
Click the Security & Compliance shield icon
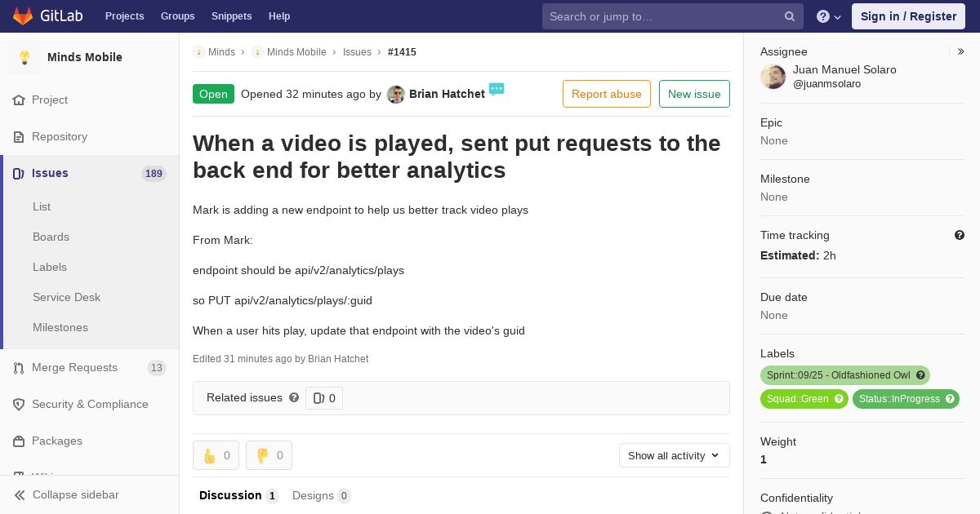point(19,404)
